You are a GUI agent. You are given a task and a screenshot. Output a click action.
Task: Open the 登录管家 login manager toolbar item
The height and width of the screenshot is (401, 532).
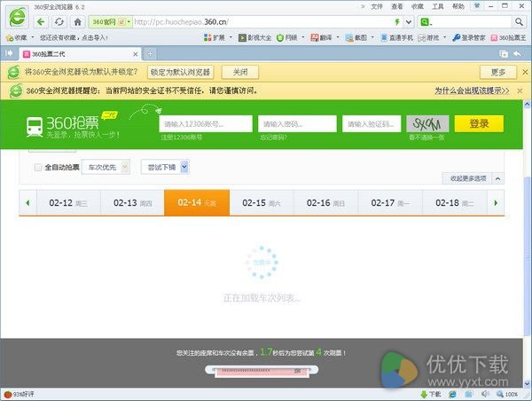(x=469, y=37)
